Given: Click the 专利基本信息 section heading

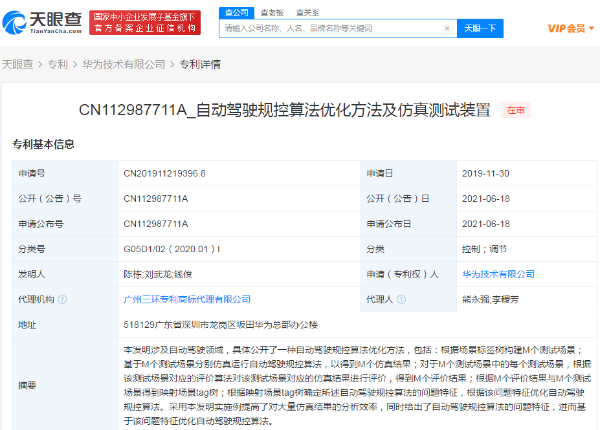Looking at the screenshot, I should [x=43, y=144].
